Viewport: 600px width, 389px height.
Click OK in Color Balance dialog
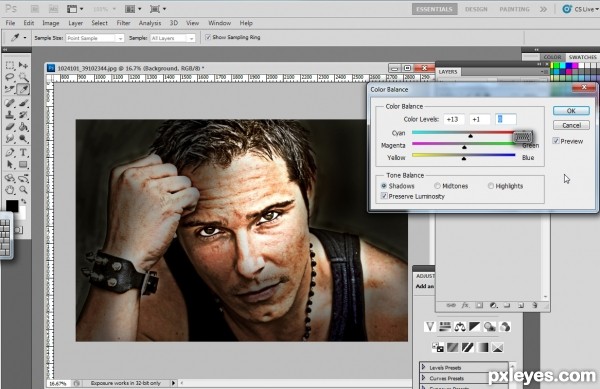coord(571,111)
